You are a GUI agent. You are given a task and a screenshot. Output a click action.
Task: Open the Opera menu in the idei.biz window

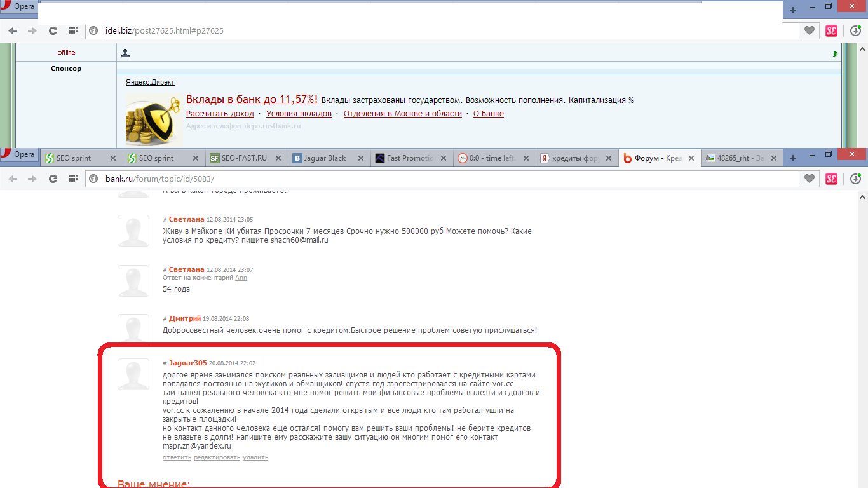tap(19, 6)
